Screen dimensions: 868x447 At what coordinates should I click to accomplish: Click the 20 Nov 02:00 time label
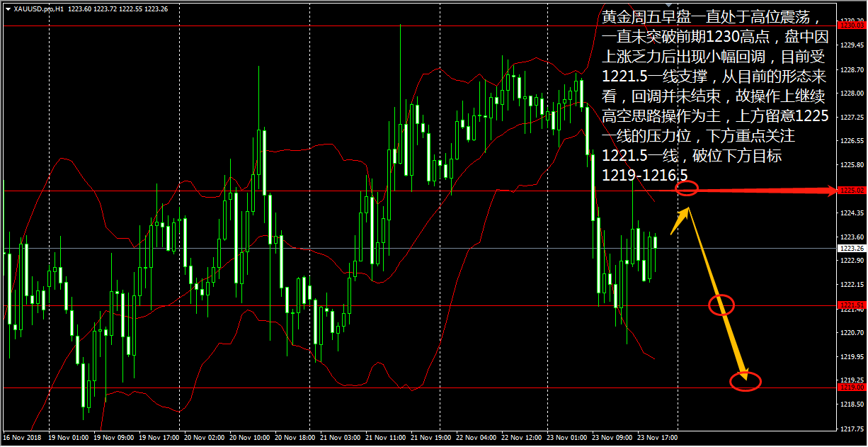[205, 438]
